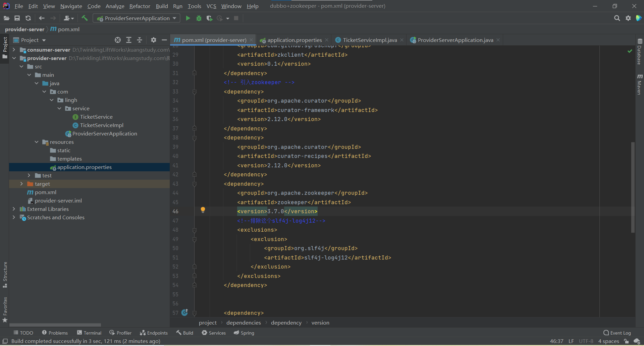Fold dependency block at line 38
Image resolution: width=644 pixels, height=346 pixels.
pyautogui.click(x=195, y=138)
